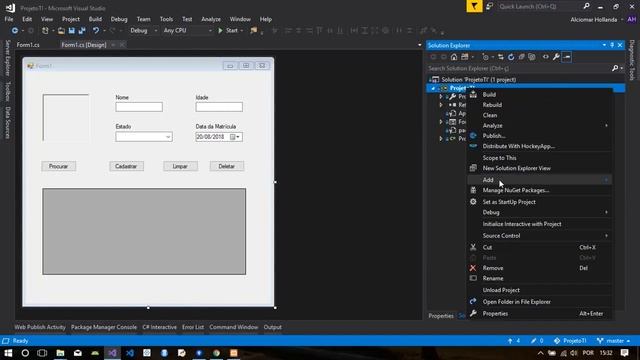This screenshot has height=360, width=640.
Task: Open the Any CPU platform dropdown
Action: point(187,31)
